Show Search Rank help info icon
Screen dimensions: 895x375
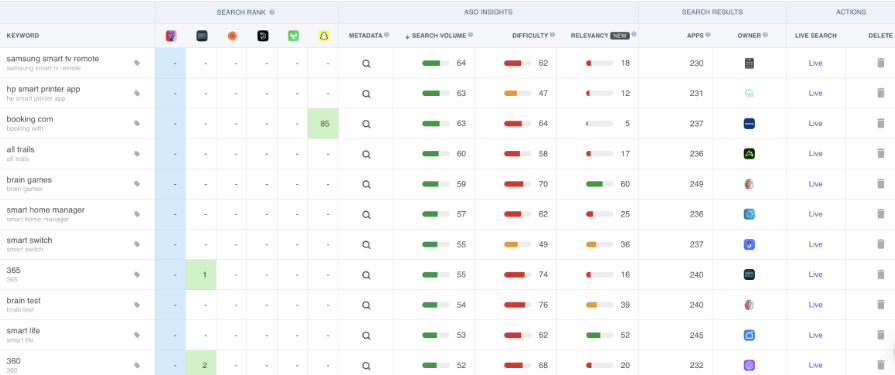pos(272,12)
